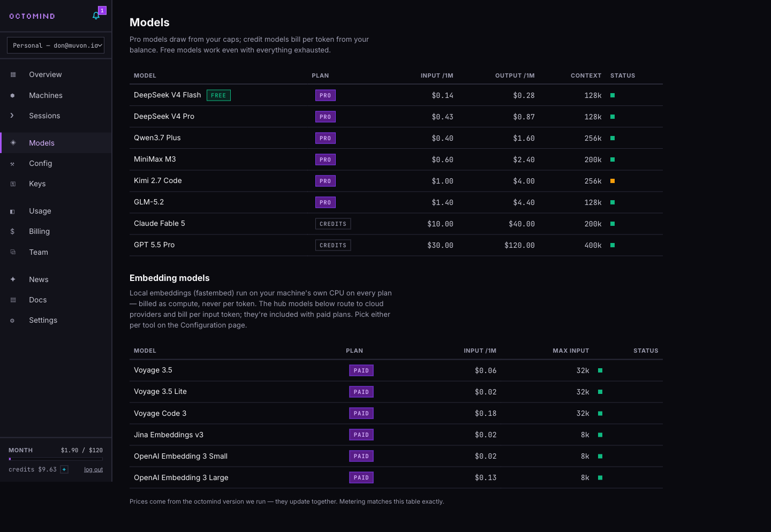Click the CONTEXT column header
Image resolution: width=771 pixels, height=532 pixels.
coord(586,75)
